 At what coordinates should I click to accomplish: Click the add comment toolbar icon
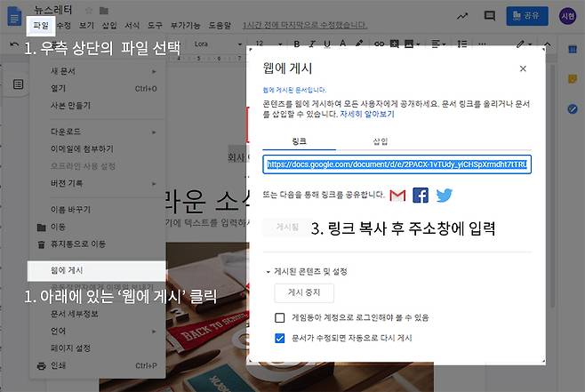click(x=395, y=44)
